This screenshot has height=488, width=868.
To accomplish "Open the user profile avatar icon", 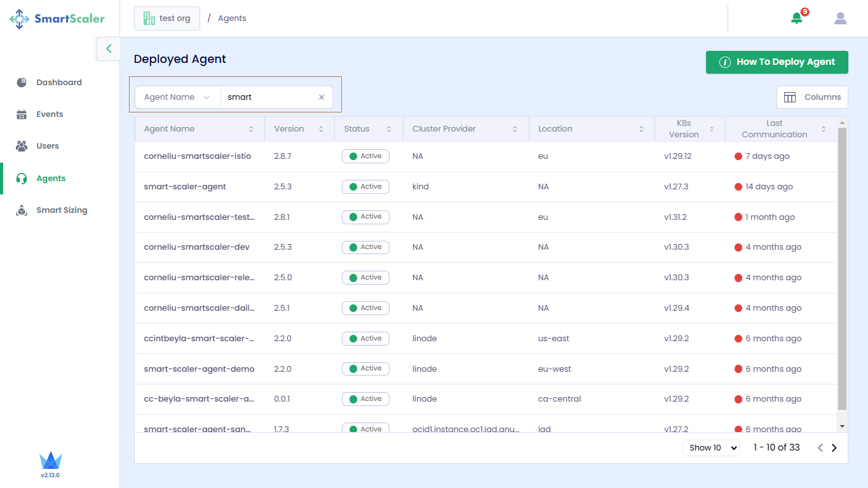I will point(841,18).
